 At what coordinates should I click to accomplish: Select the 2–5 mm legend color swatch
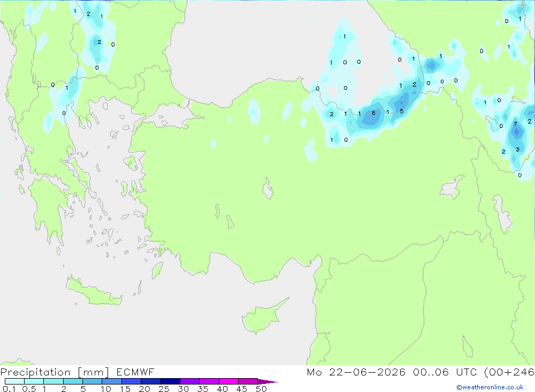[73, 381]
